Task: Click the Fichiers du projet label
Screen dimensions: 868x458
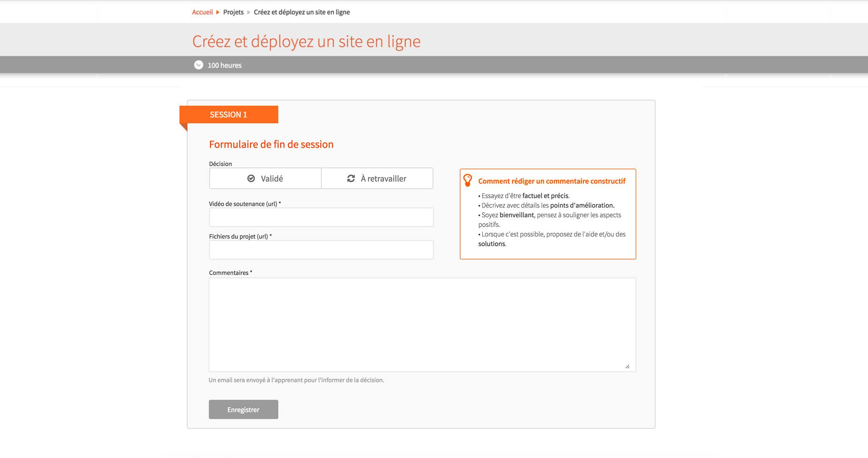Action: point(240,236)
